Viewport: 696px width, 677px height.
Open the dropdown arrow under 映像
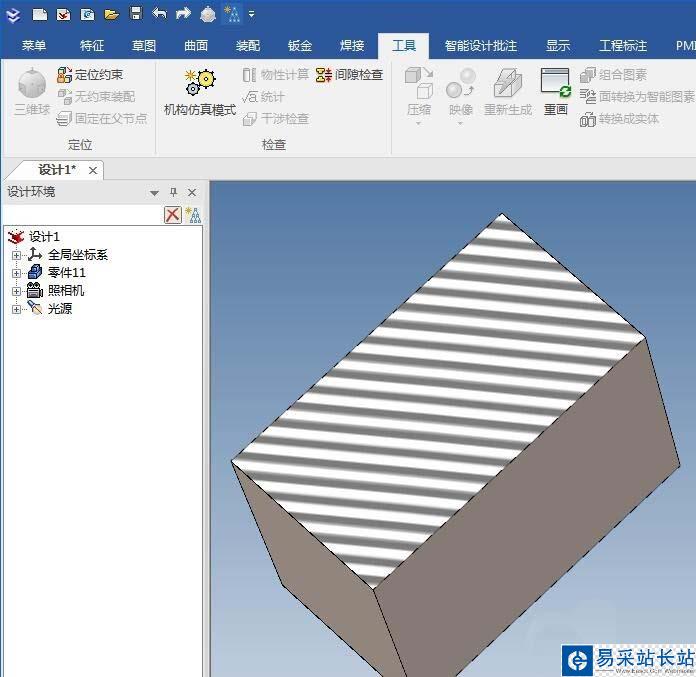(x=460, y=123)
